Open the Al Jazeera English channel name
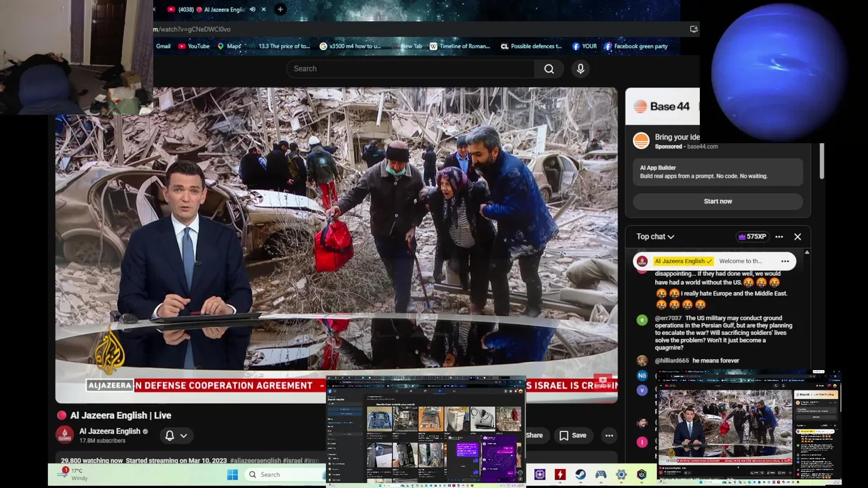Screen dimensions: 868x488 point(109,431)
